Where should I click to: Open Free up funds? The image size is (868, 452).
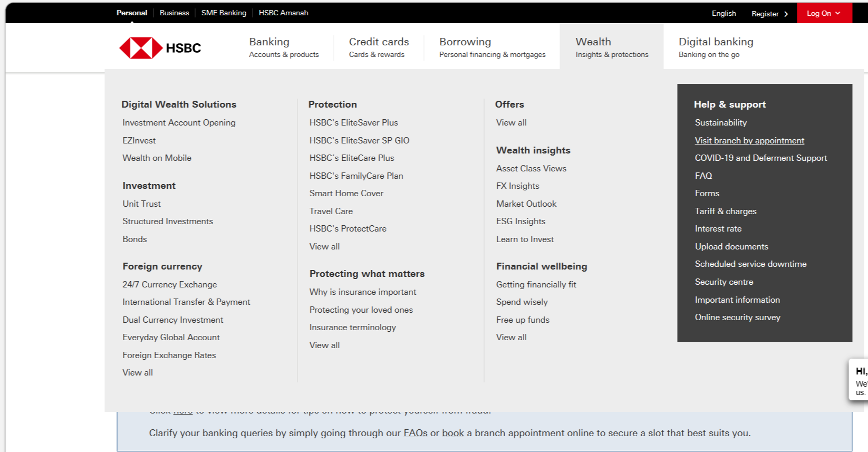(x=523, y=320)
